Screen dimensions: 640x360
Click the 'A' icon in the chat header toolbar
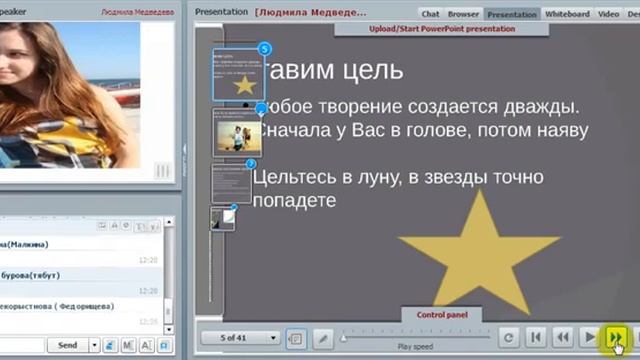coord(115,225)
